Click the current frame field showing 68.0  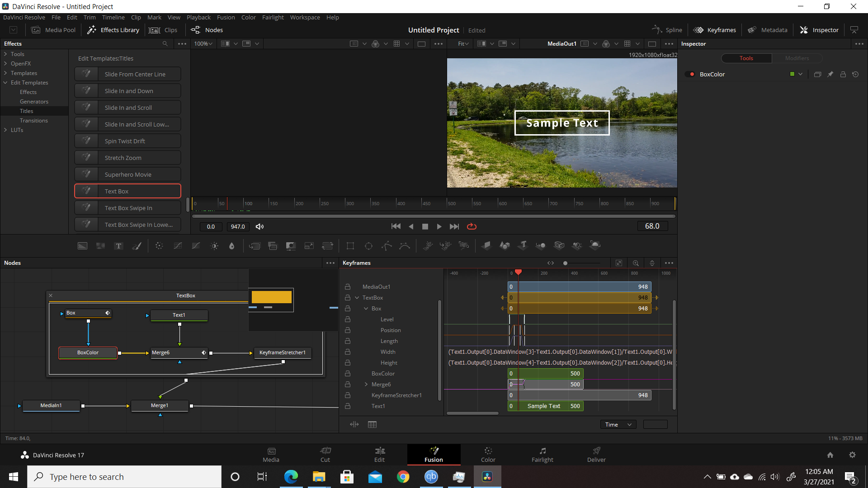coord(652,226)
